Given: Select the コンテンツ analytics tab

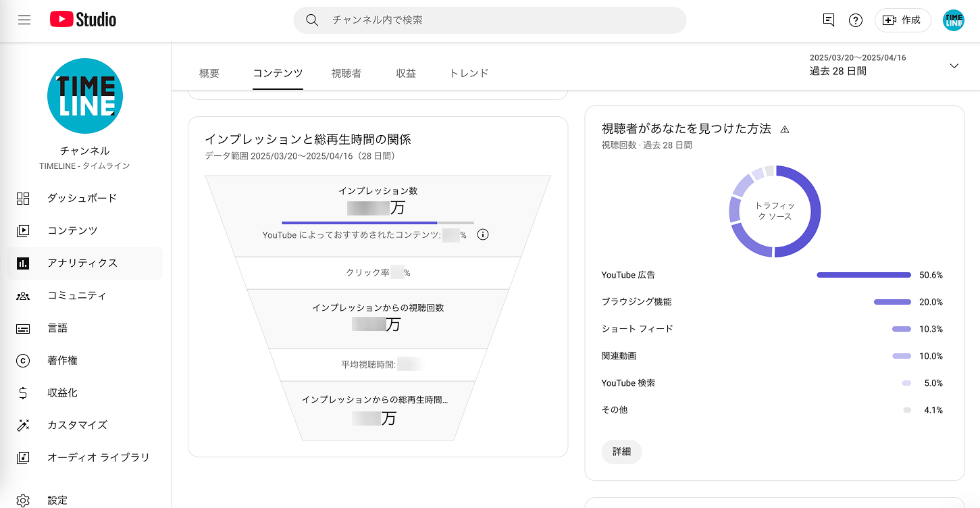Looking at the screenshot, I should tap(278, 73).
